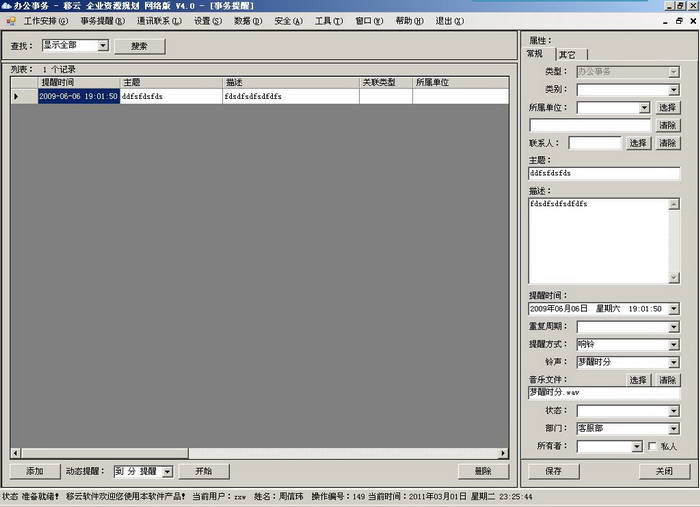Click 选择 button for 音乐文件
Screen dimensions: 700x507
[638, 380]
